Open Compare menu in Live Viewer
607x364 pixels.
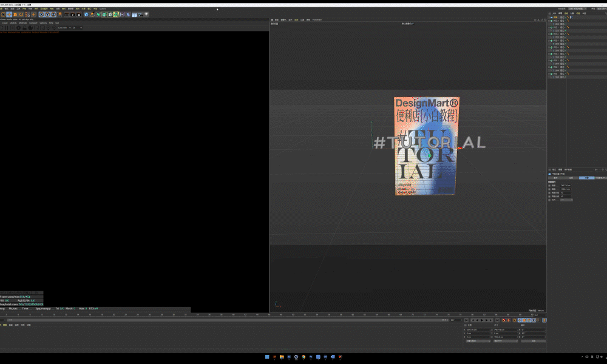point(33,23)
